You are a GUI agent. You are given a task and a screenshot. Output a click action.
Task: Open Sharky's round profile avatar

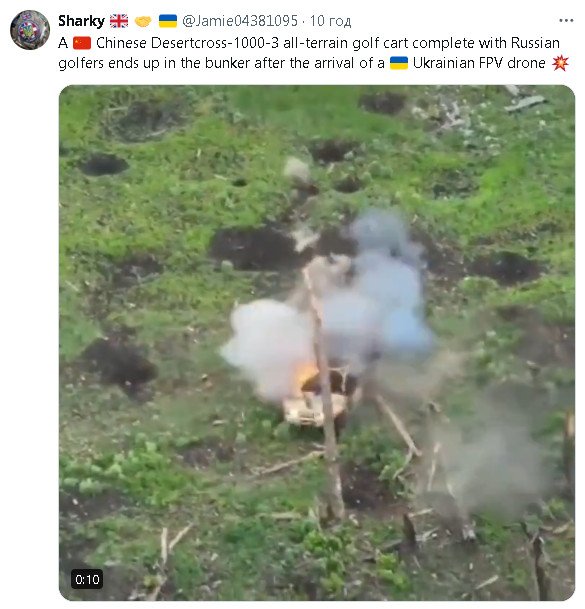click(x=30, y=30)
